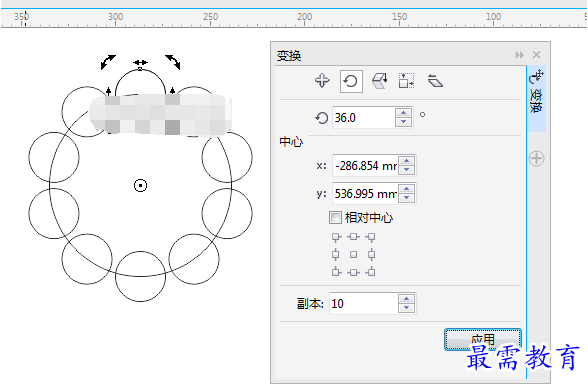Click the add docker plus icon
This screenshot has width=588, height=389.
pyautogui.click(x=537, y=158)
